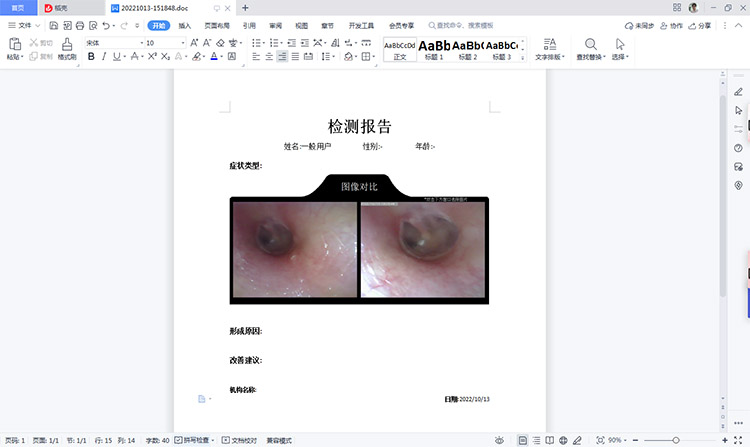
Task: Expand the line spacing dropdown
Action: tap(333, 57)
